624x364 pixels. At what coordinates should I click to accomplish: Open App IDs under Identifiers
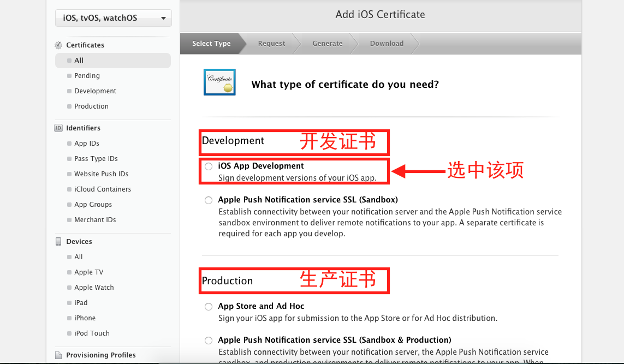(x=87, y=144)
